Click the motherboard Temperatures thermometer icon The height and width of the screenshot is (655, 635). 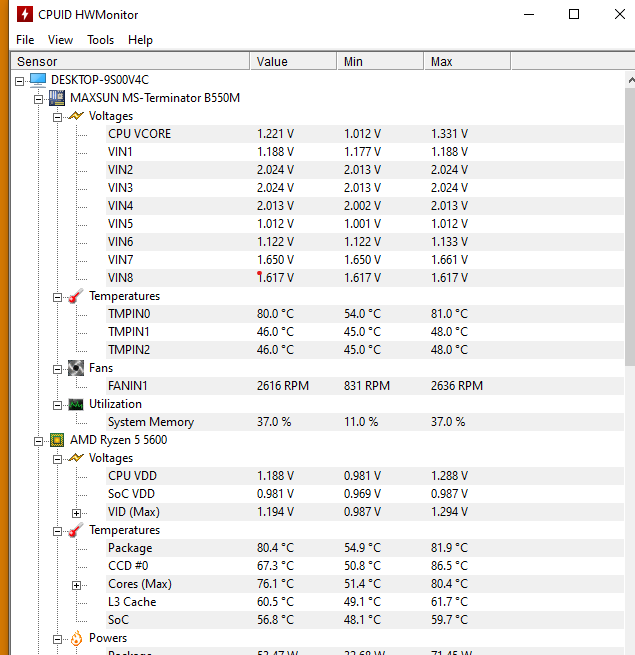(76, 296)
